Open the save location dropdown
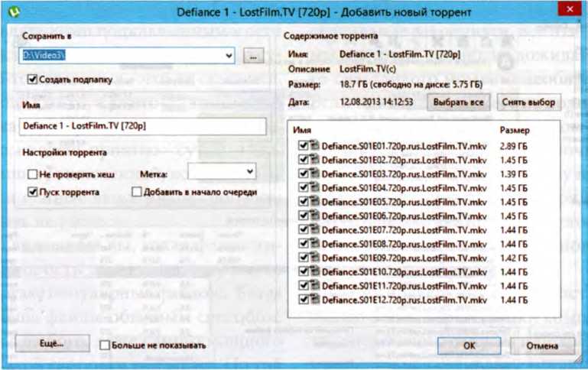Viewport: 588px width, 370px height. point(229,56)
